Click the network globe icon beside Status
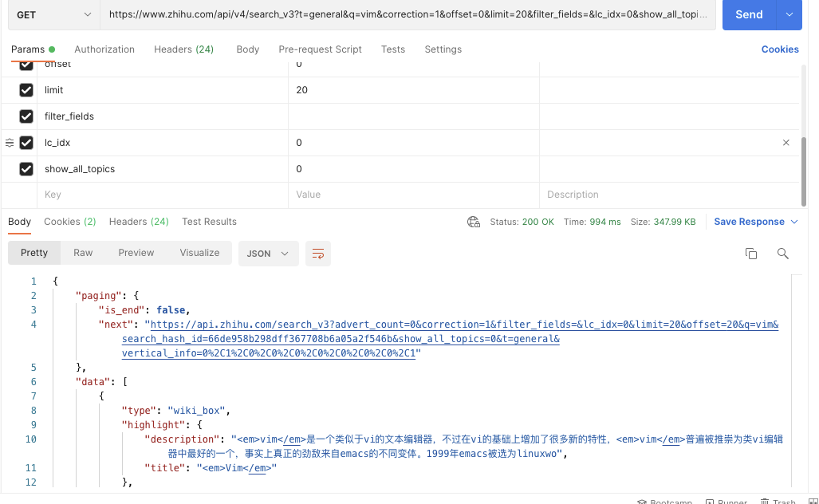 tap(474, 222)
